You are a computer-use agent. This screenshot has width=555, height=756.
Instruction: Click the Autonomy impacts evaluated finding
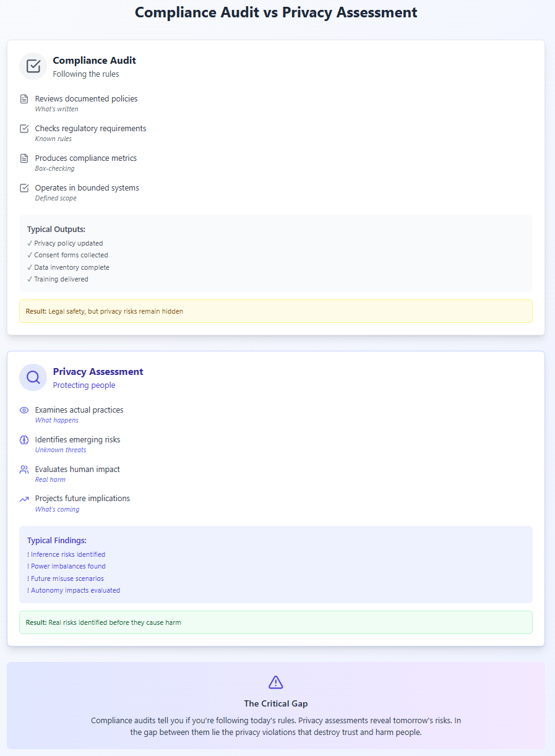tap(74, 590)
